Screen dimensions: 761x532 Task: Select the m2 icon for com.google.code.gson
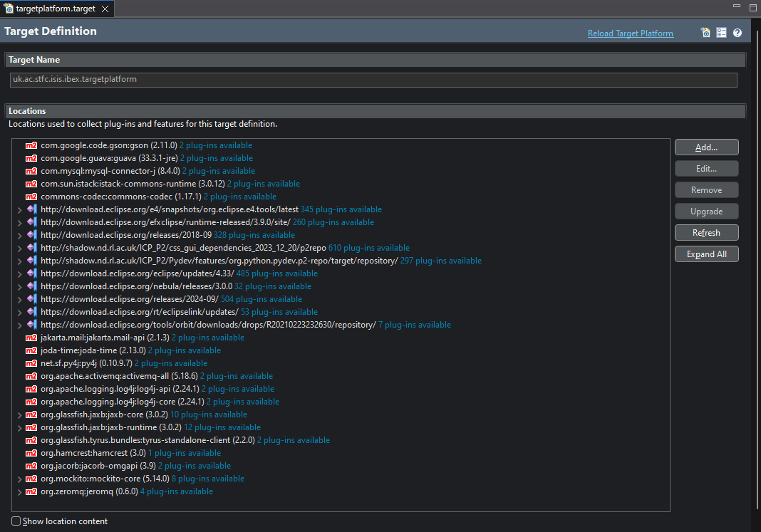tap(31, 145)
